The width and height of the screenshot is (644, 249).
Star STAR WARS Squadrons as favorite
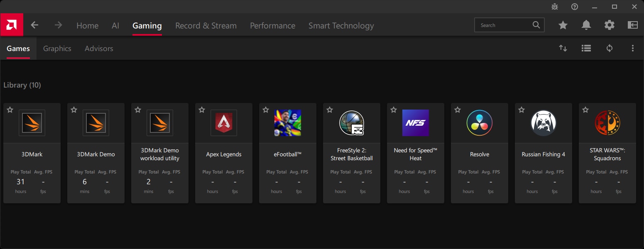click(585, 110)
